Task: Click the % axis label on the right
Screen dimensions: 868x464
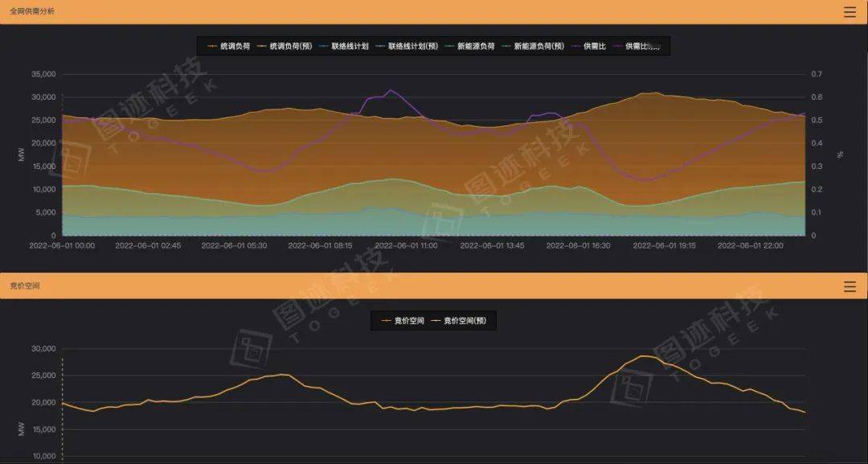Action: click(841, 153)
